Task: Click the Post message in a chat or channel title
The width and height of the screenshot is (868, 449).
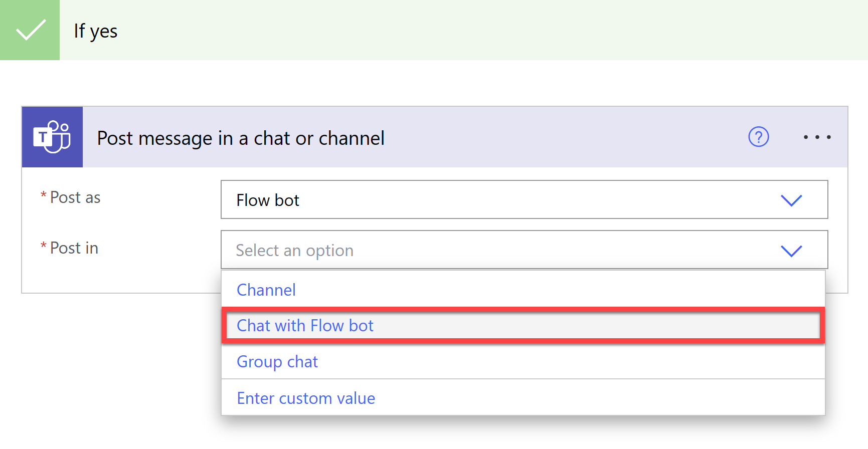Action: point(241,138)
